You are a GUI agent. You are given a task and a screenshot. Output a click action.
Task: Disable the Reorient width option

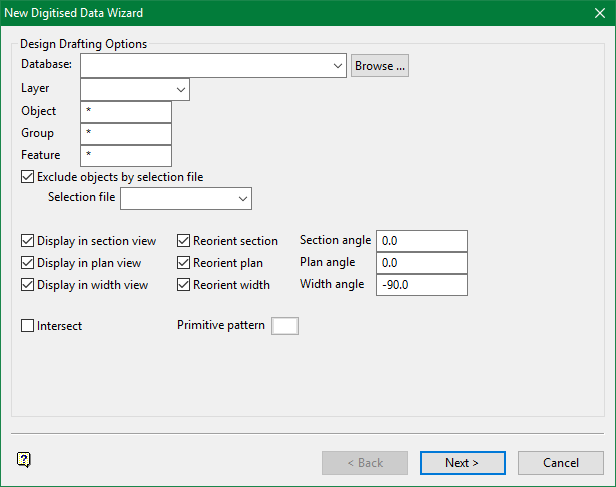point(184,285)
